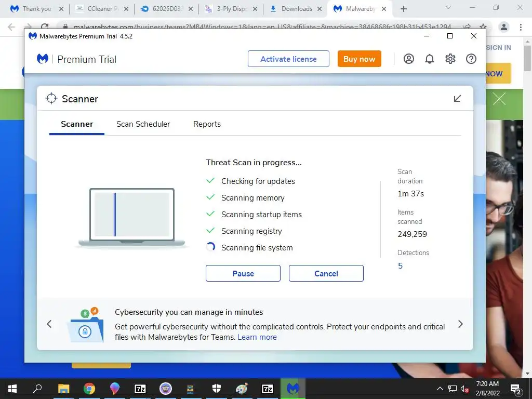Switch to the Scanner tab
Image resolution: width=532 pixels, height=399 pixels.
77,124
